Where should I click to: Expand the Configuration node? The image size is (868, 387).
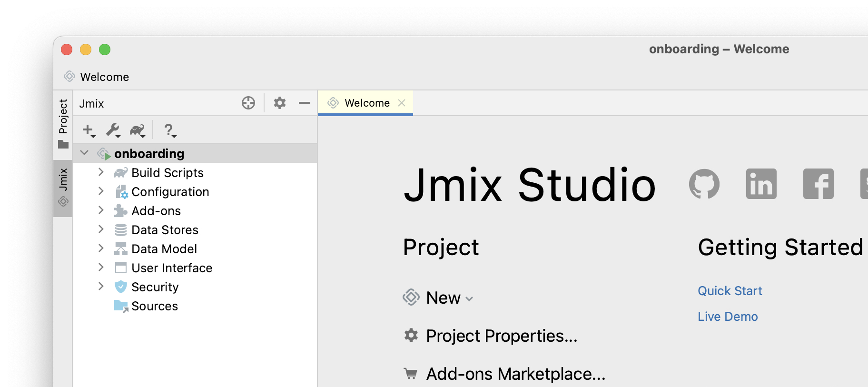coord(101,191)
